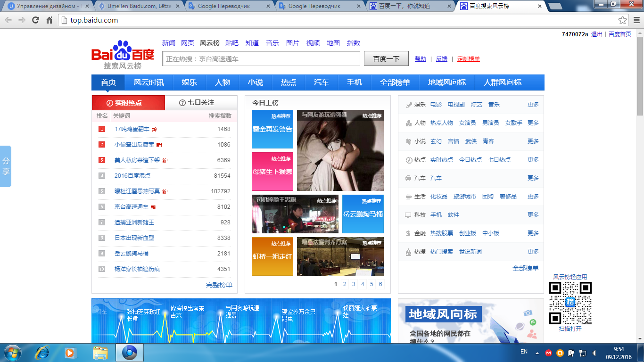
Task: Go to page 2 of 今日上榜
Action: pyautogui.click(x=345, y=284)
